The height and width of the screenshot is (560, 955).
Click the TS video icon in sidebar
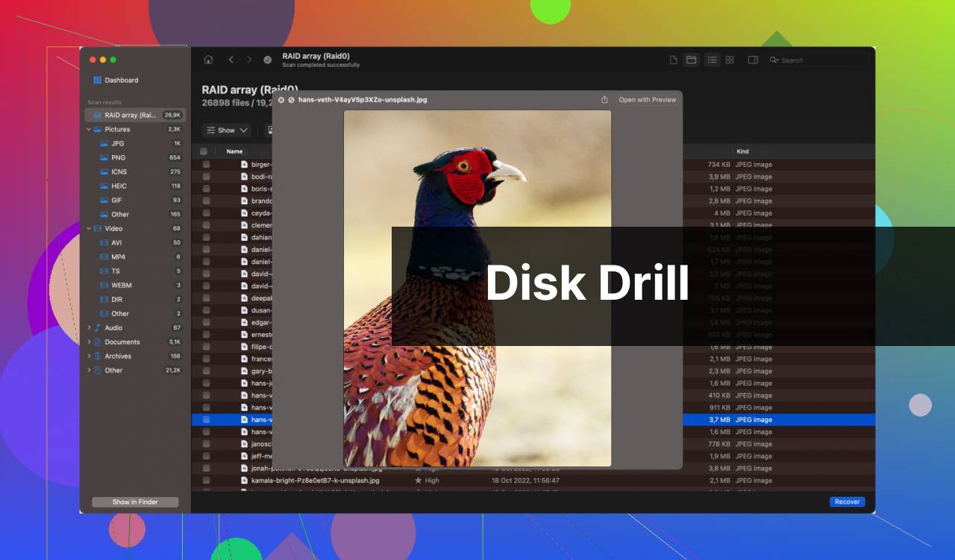pyautogui.click(x=104, y=271)
